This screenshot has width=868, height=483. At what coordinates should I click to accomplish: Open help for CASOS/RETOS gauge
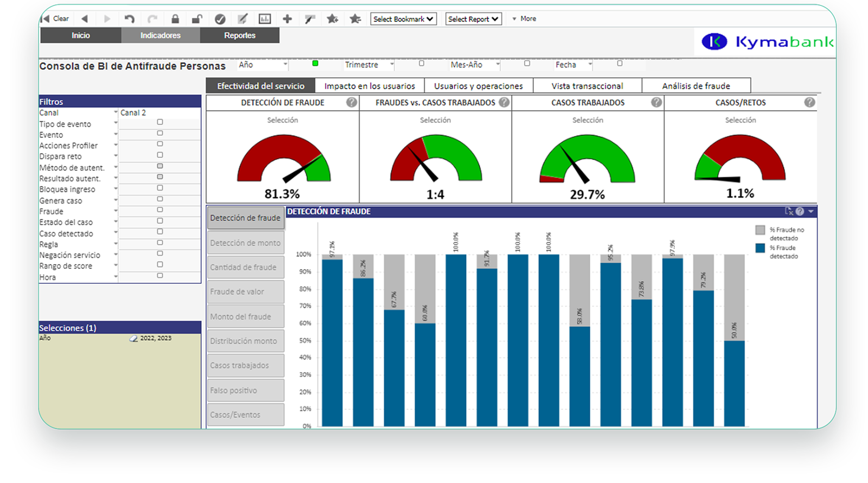pyautogui.click(x=809, y=102)
